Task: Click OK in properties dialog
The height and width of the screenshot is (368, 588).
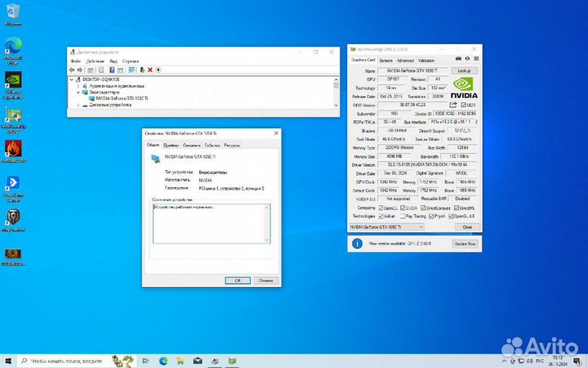Action: click(238, 280)
